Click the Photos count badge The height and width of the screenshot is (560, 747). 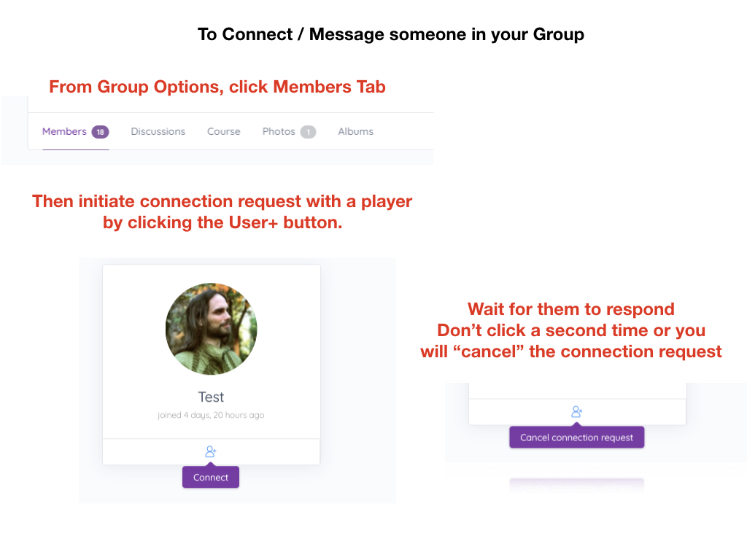coord(308,132)
